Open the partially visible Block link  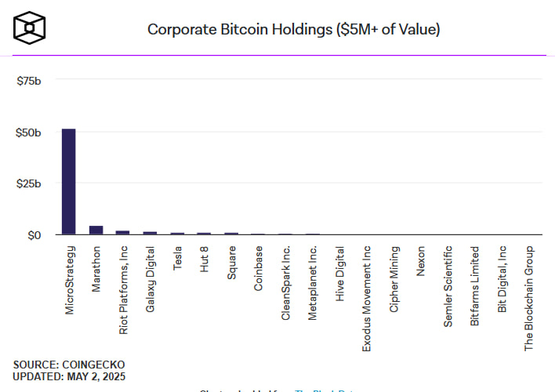coord(325,390)
